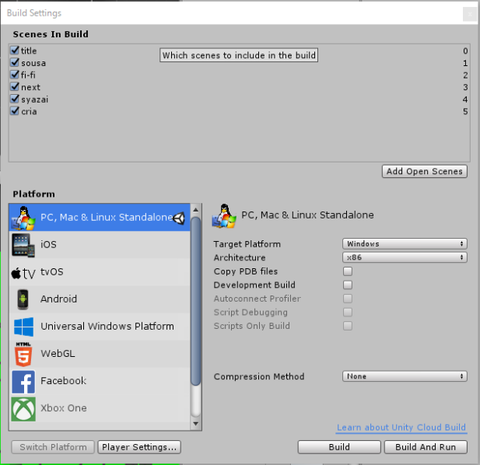Click the platform list scrollbar thumb
The width and height of the screenshot is (480, 465).
tap(196, 301)
